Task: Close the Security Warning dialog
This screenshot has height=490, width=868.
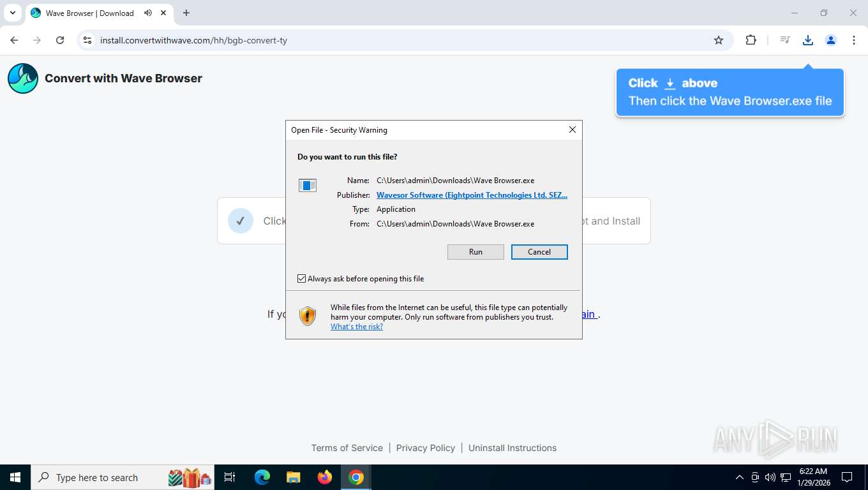Action: tap(572, 130)
